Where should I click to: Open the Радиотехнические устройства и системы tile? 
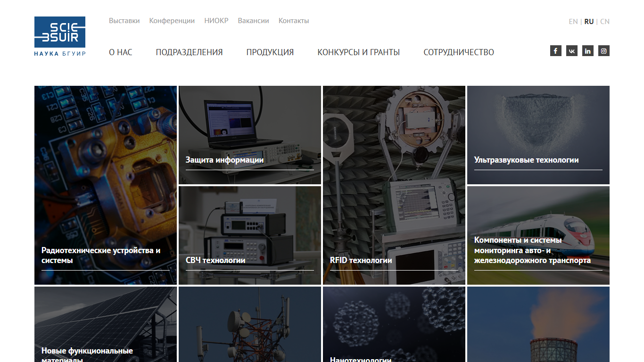[x=106, y=185]
